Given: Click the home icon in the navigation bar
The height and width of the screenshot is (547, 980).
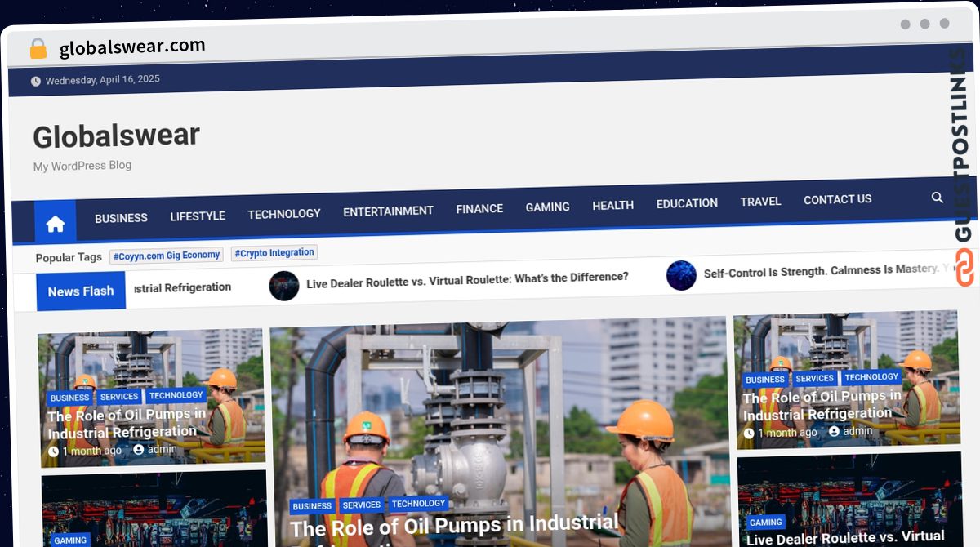Looking at the screenshot, I should (x=55, y=224).
